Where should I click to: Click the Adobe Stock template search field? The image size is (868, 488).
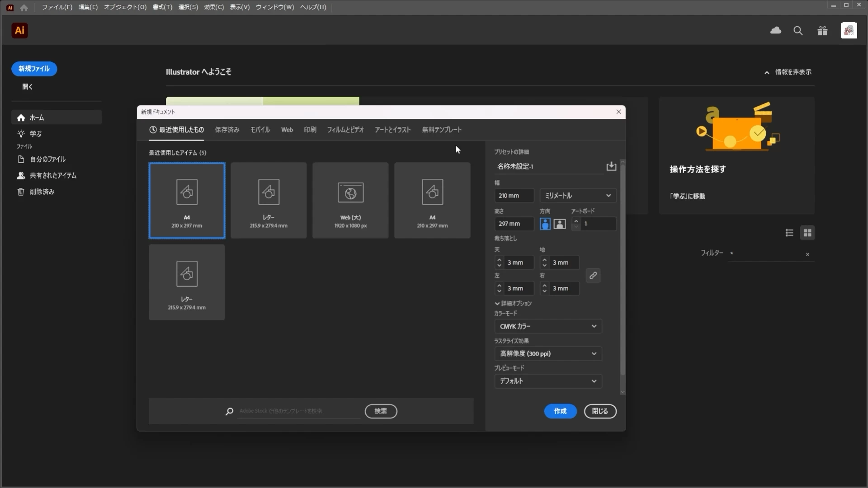click(x=298, y=411)
